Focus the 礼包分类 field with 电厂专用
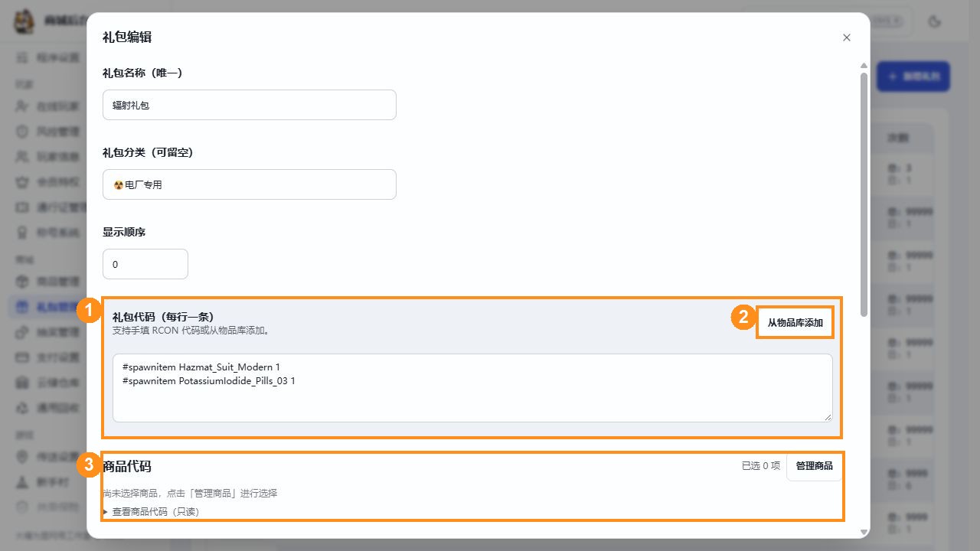Image resolution: width=980 pixels, height=551 pixels. tap(250, 184)
